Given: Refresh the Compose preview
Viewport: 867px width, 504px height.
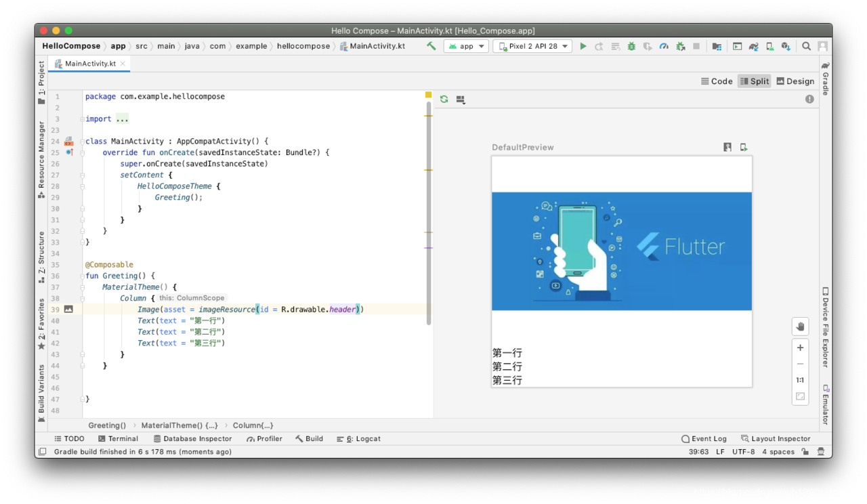Looking at the screenshot, I should [444, 99].
